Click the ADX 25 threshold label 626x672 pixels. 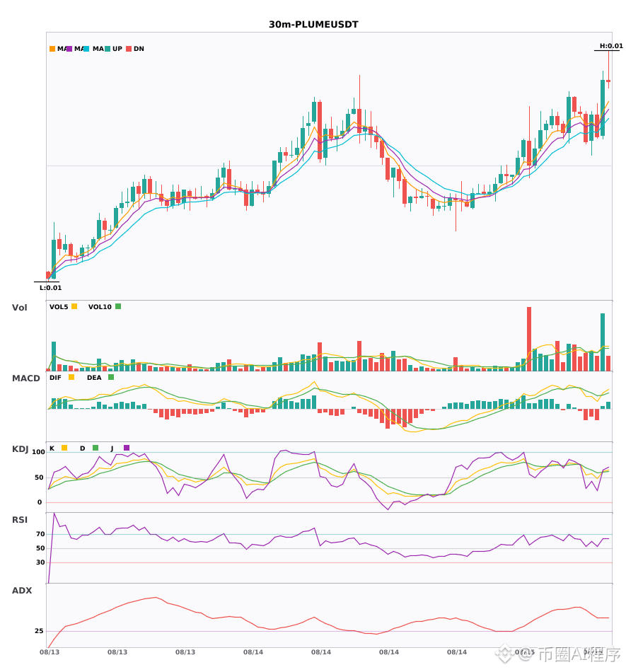coord(39,631)
